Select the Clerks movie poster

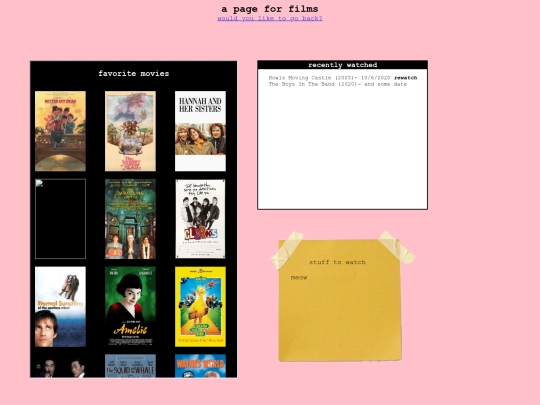[x=200, y=219]
